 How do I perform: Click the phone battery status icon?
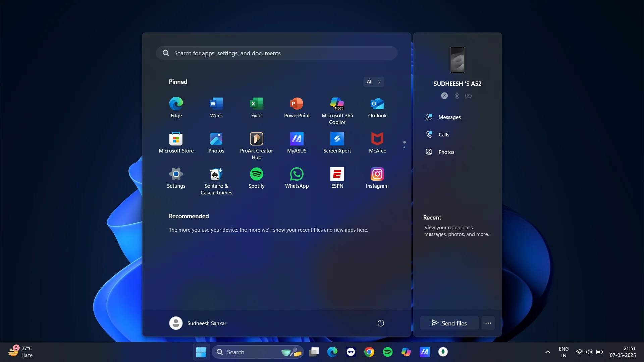click(x=469, y=96)
